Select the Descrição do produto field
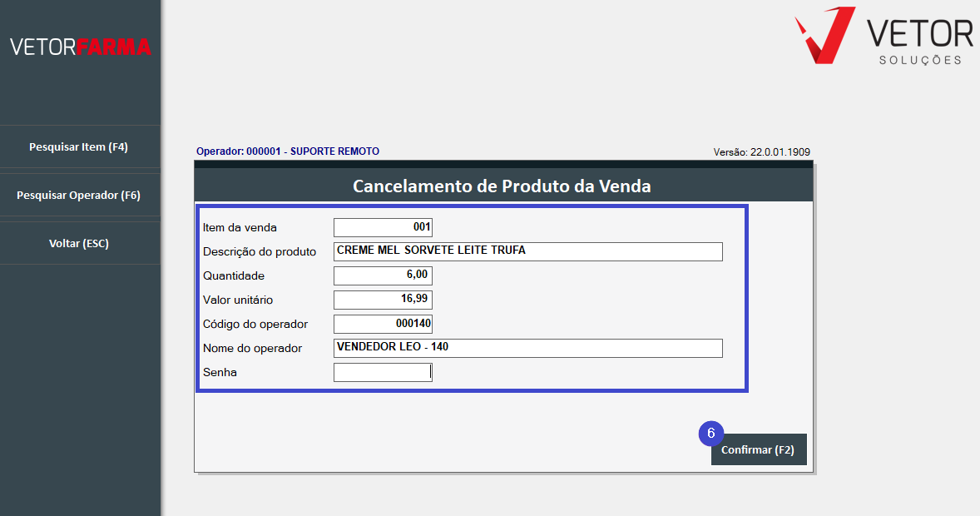Image resolution: width=980 pixels, height=516 pixels. [x=528, y=251]
